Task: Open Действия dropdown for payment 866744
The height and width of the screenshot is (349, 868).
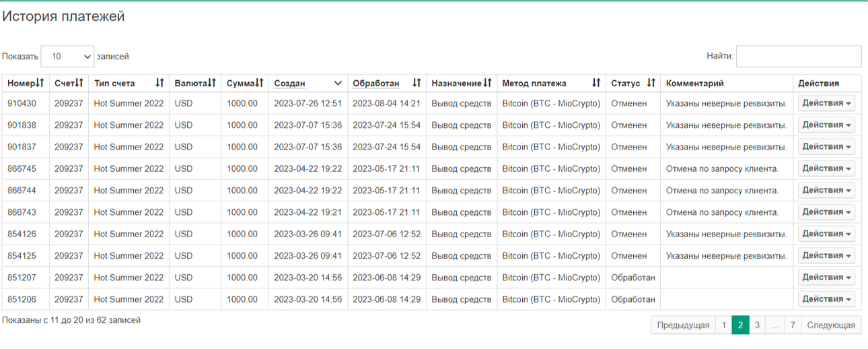Action: 826,190
